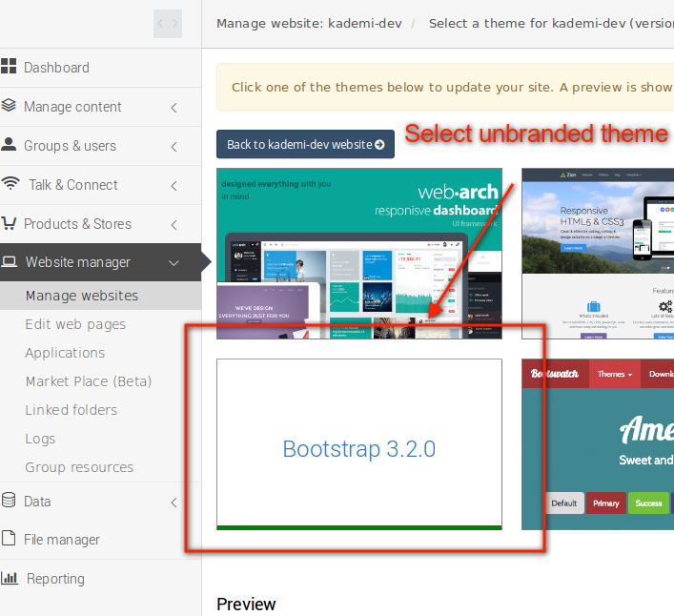This screenshot has width=674, height=616.
Task: Select the Bootstrap 3.2.0 theme thumbnail
Action: (x=359, y=444)
